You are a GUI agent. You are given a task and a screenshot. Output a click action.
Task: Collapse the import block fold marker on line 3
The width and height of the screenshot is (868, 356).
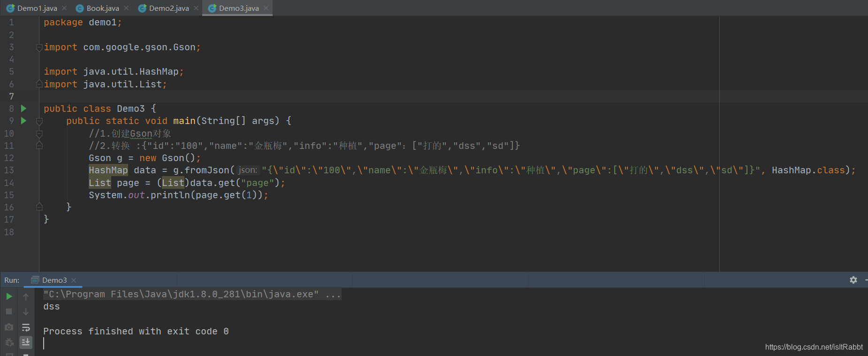pyautogui.click(x=39, y=47)
